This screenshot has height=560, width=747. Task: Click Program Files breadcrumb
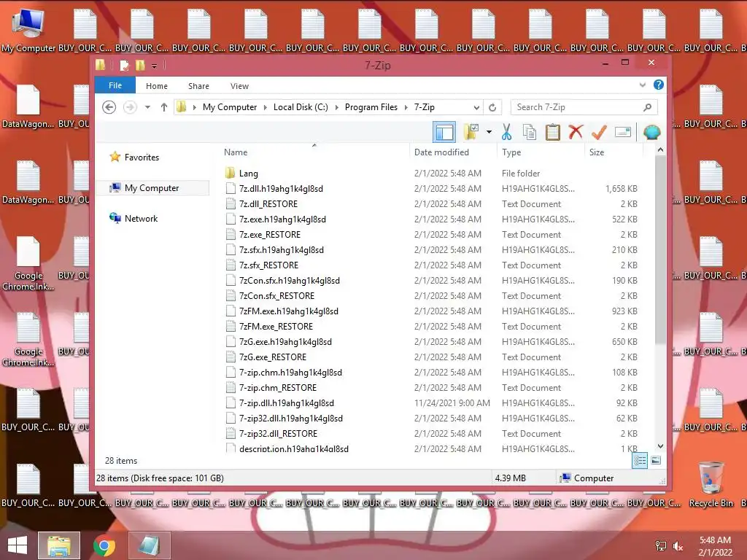coord(371,107)
